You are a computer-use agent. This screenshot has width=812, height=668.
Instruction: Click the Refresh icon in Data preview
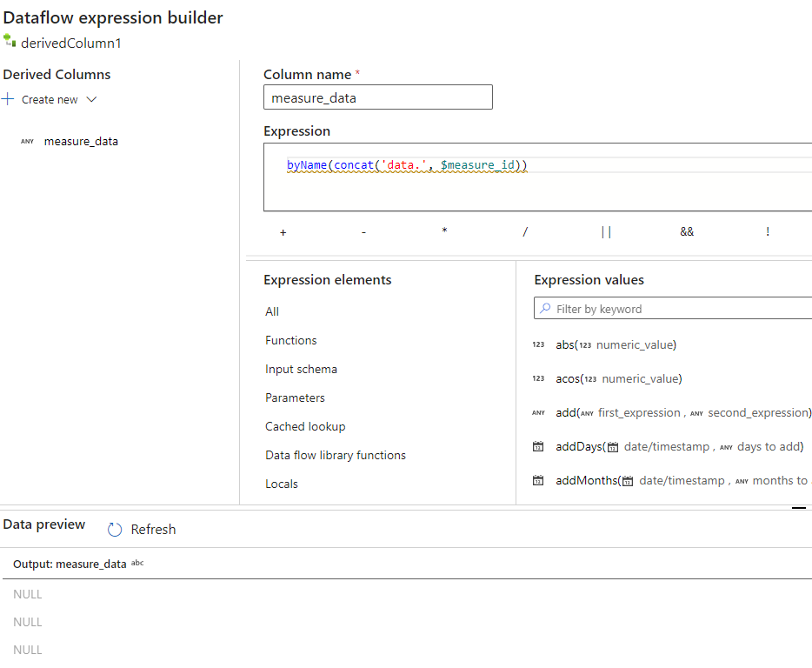click(x=115, y=530)
